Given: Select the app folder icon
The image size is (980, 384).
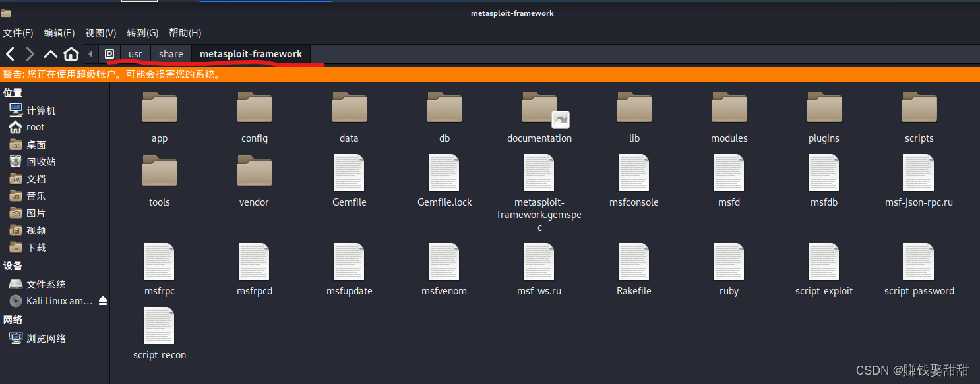Looking at the screenshot, I should pyautogui.click(x=160, y=107).
